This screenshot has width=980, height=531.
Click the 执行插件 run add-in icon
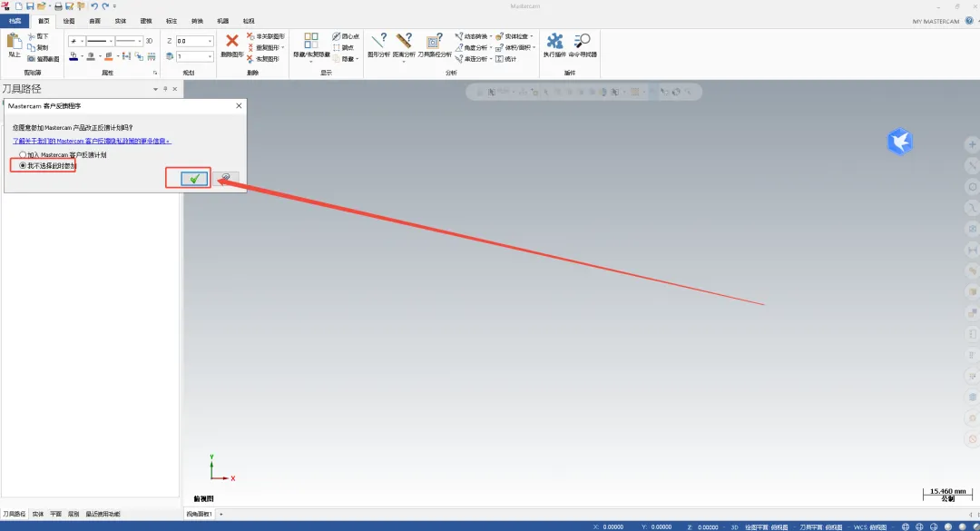point(554,41)
